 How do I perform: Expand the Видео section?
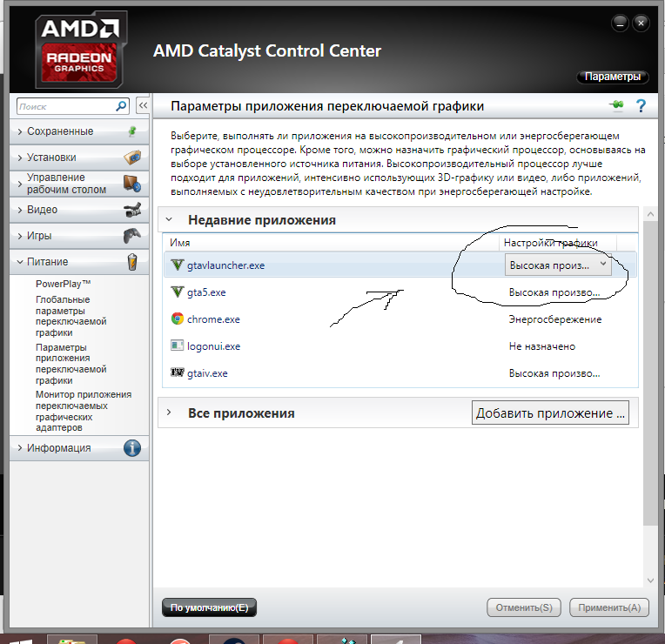[x=20, y=211]
